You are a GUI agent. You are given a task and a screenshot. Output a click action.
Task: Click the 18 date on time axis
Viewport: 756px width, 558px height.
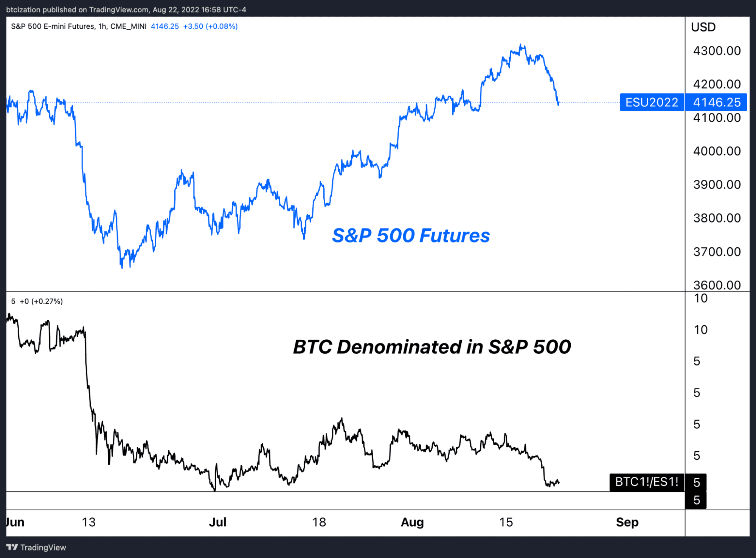click(319, 522)
